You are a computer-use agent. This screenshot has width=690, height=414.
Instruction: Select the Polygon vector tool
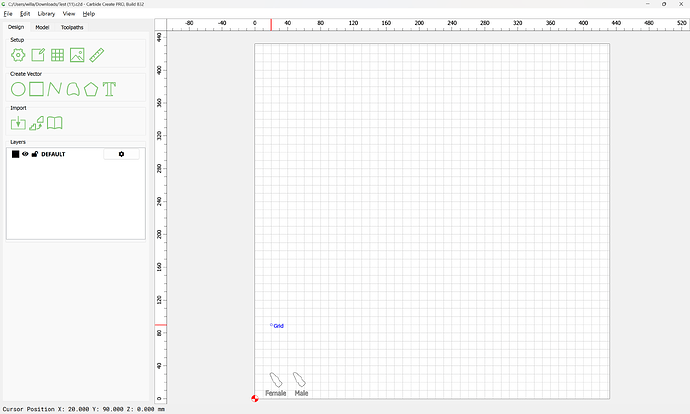[x=91, y=89]
